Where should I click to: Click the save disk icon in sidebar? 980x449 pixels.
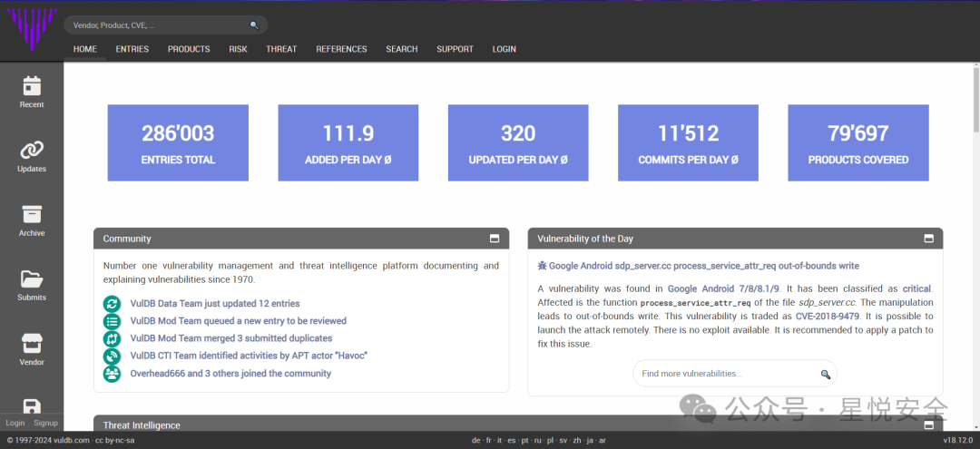tap(31, 406)
